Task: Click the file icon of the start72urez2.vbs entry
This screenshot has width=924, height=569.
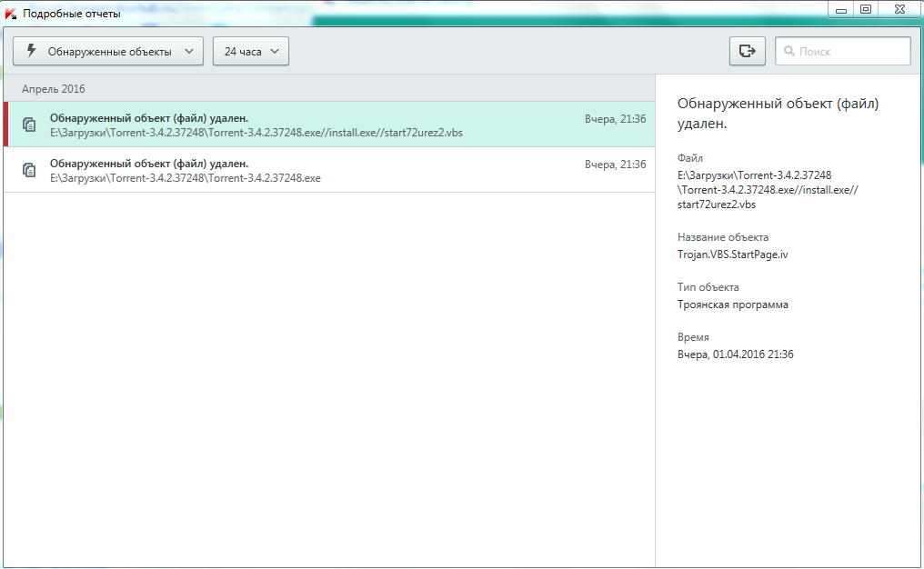Action: (x=29, y=125)
